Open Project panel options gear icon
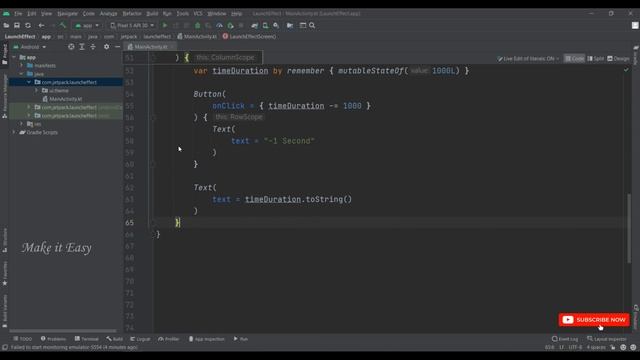Image resolution: width=640 pixels, height=360 pixels. pyautogui.click(x=107, y=47)
